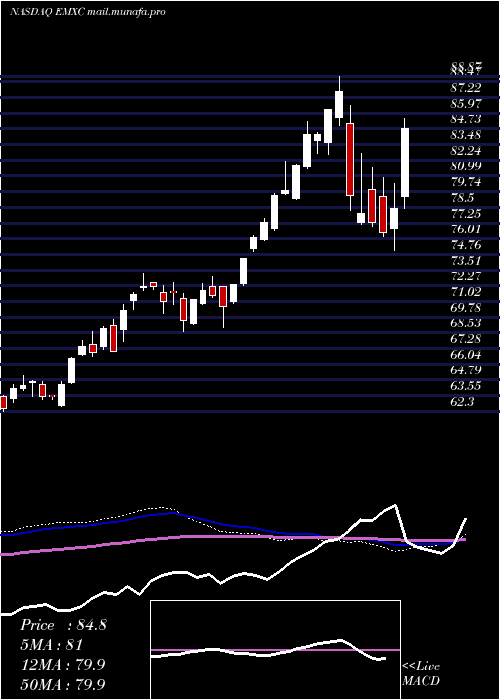The height and width of the screenshot is (700, 500).
Task: Select the 63.55 price axis label
Action: coord(466,386)
